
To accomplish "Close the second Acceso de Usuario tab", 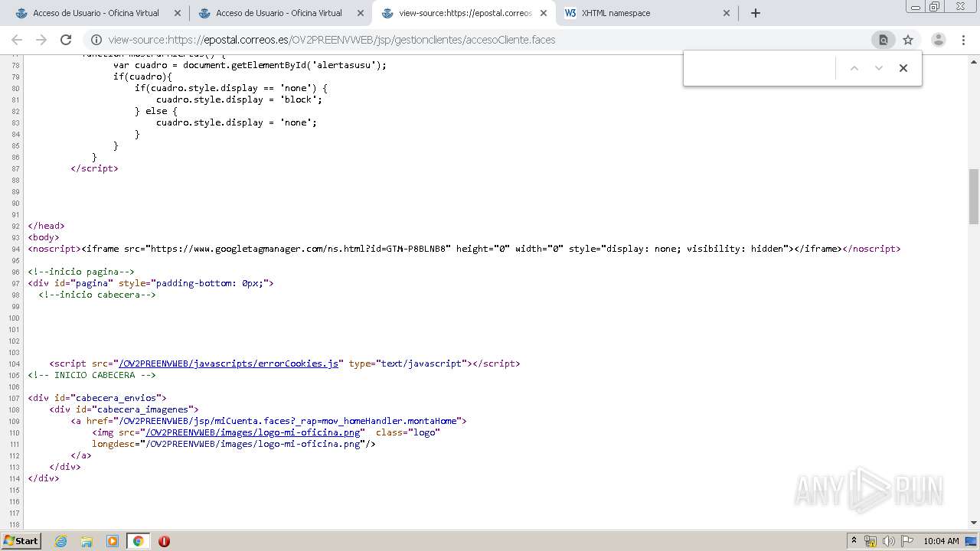I will coord(361,13).
